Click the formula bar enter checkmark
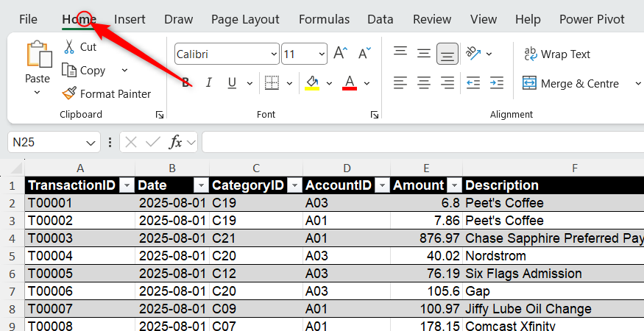Screen dimensions: 644x331 click(x=153, y=142)
